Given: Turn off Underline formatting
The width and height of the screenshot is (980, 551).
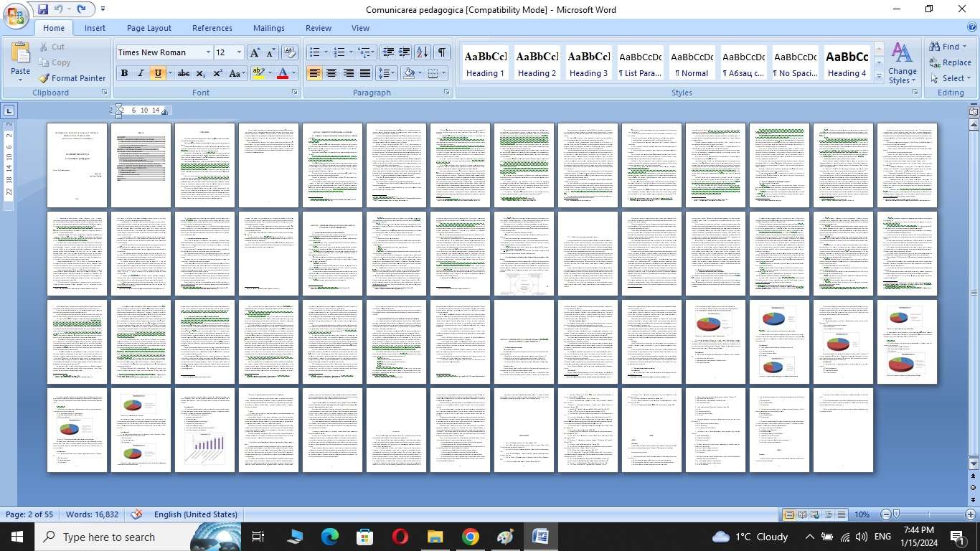Looking at the screenshot, I should coord(158,73).
